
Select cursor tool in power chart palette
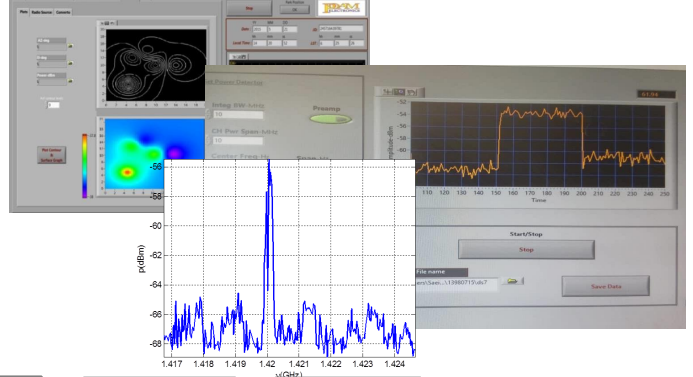click(x=387, y=92)
